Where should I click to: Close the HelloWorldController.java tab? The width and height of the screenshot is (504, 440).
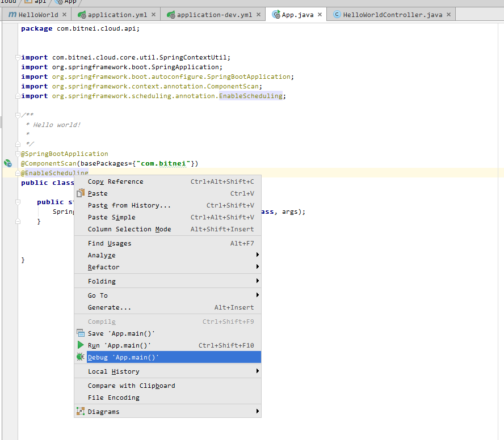448,14
